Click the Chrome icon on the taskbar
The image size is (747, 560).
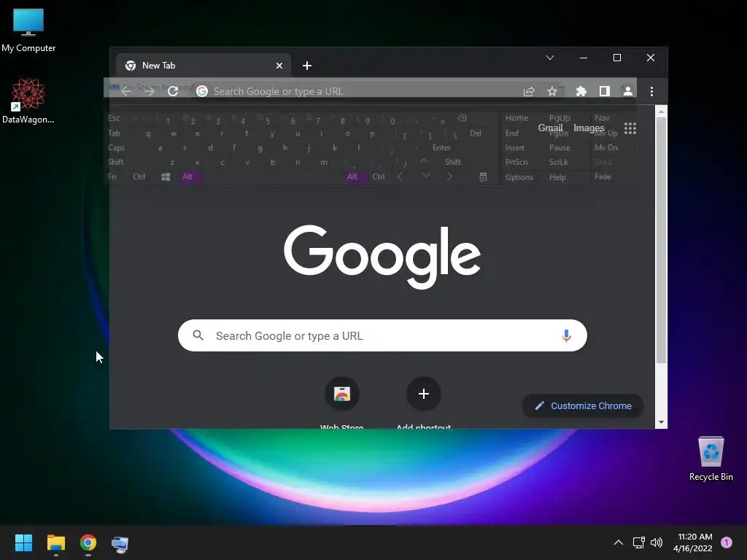pos(88,542)
